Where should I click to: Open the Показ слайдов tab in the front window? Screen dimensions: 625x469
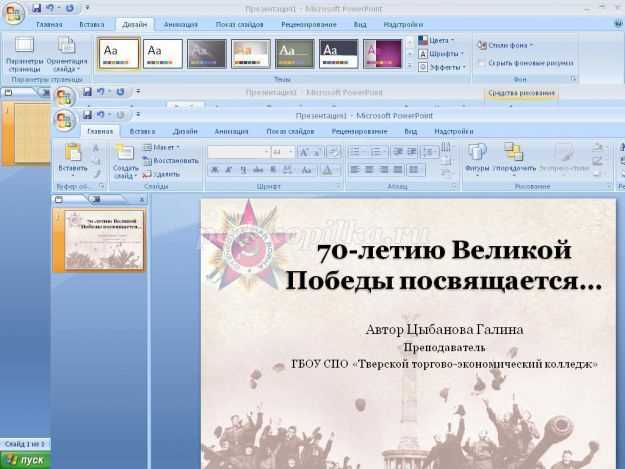(x=290, y=131)
